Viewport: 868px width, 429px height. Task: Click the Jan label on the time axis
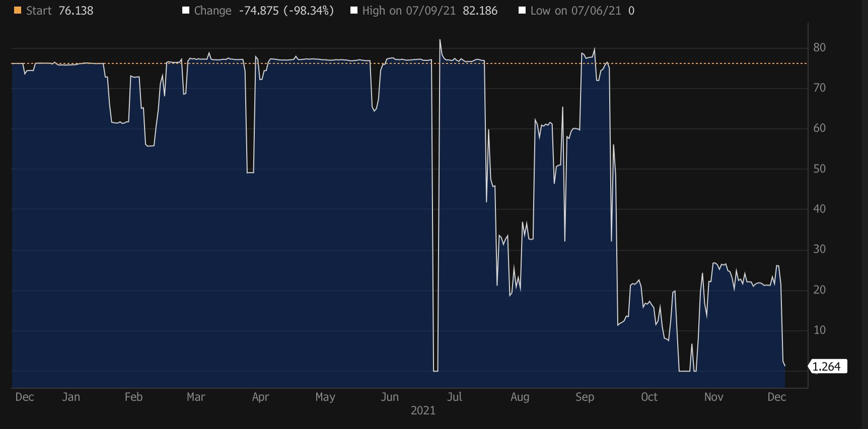point(71,397)
